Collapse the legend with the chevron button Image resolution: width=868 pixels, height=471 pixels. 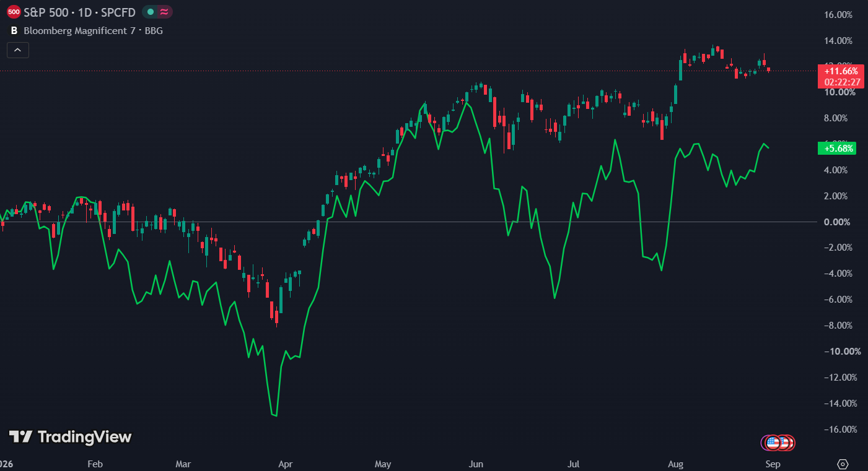tap(18, 50)
